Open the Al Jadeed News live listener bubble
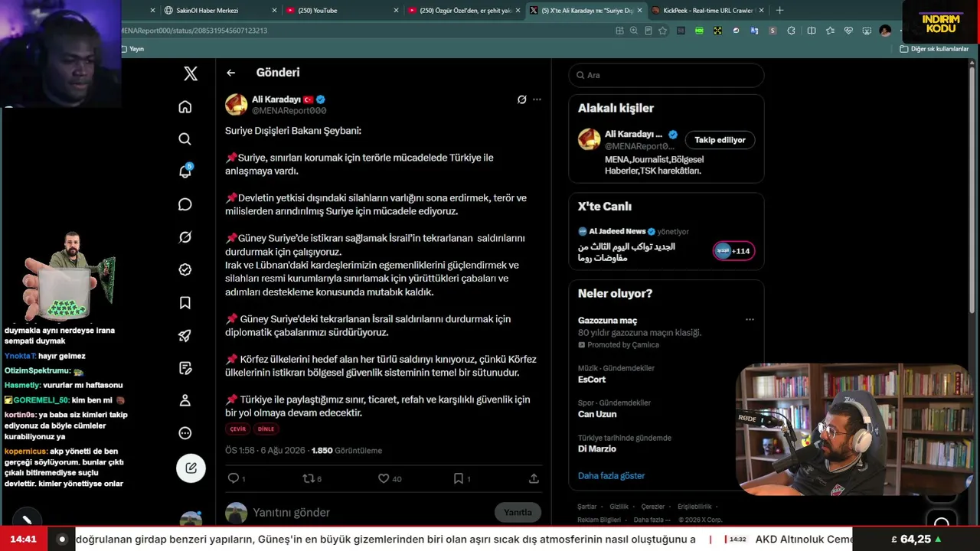Viewport: 980px width, 551px height. [733, 251]
